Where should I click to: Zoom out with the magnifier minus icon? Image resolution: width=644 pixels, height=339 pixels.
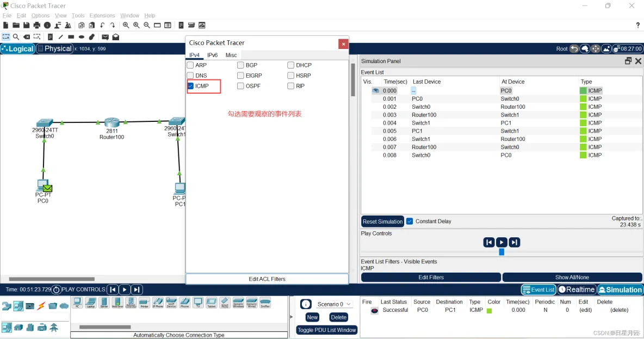[147, 26]
